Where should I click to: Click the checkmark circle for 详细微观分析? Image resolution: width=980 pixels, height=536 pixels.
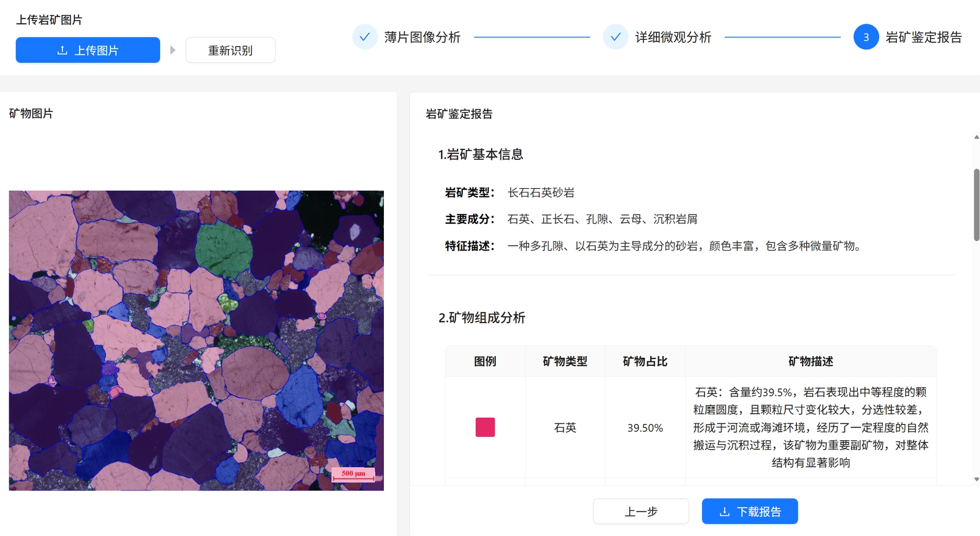[x=615, y=37]
